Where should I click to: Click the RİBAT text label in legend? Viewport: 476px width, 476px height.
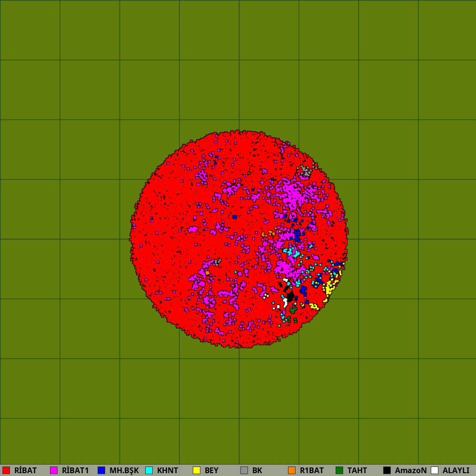click(x=25, y=470)
